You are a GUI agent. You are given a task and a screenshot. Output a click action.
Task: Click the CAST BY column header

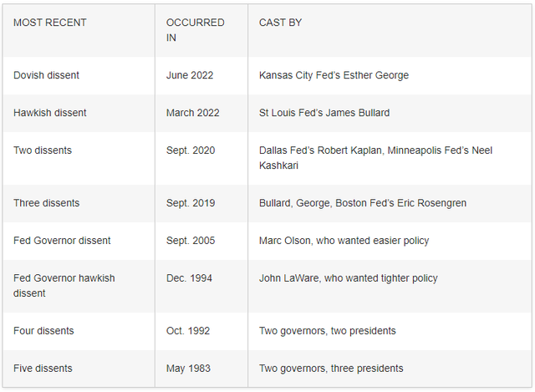coord(280,23)
